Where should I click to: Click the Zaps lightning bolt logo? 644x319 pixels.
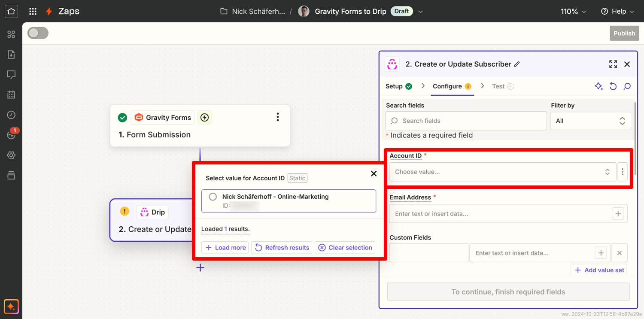click(x=49, y=12)
